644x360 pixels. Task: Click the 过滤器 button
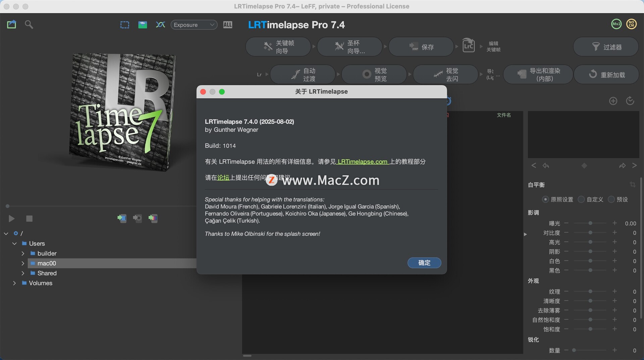[x=606, y=47]
